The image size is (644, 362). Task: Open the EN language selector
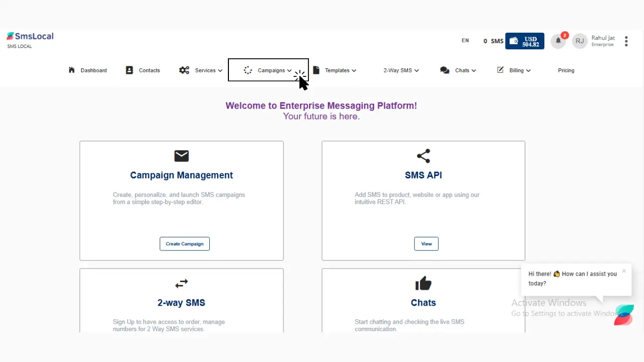(x=465, y=41)
